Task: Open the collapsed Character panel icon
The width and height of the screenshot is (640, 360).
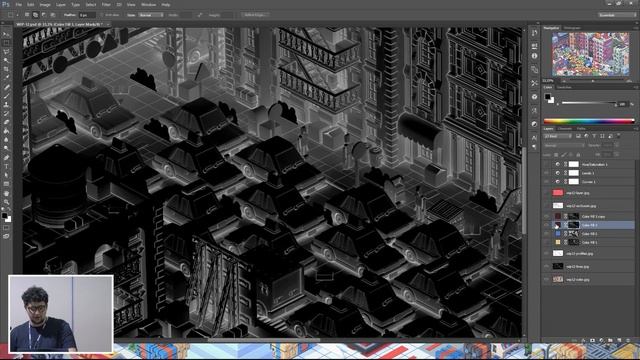Action: tap(535, 138)
